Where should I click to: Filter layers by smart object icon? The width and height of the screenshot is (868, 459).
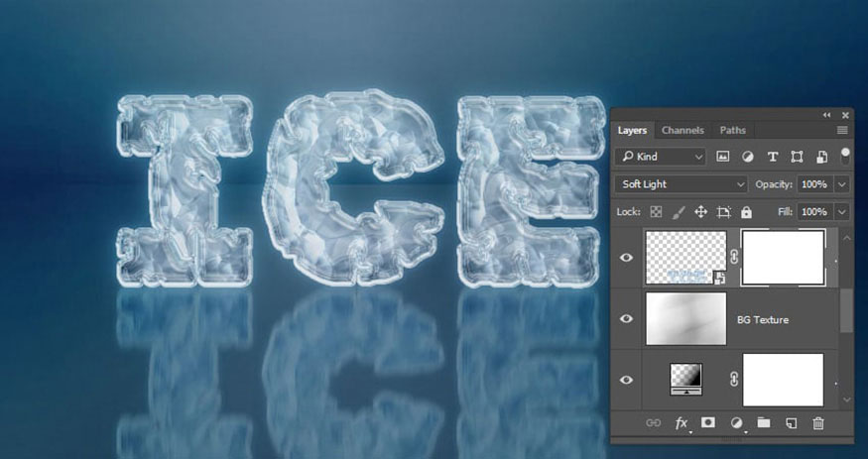[821, 157]
